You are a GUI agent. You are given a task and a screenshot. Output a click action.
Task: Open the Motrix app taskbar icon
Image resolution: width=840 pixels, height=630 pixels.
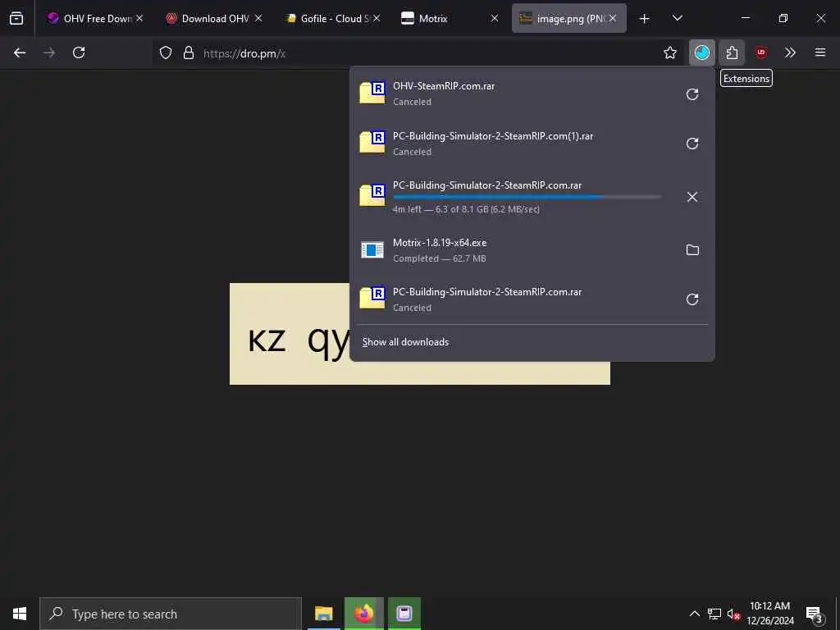coord(404,614)
